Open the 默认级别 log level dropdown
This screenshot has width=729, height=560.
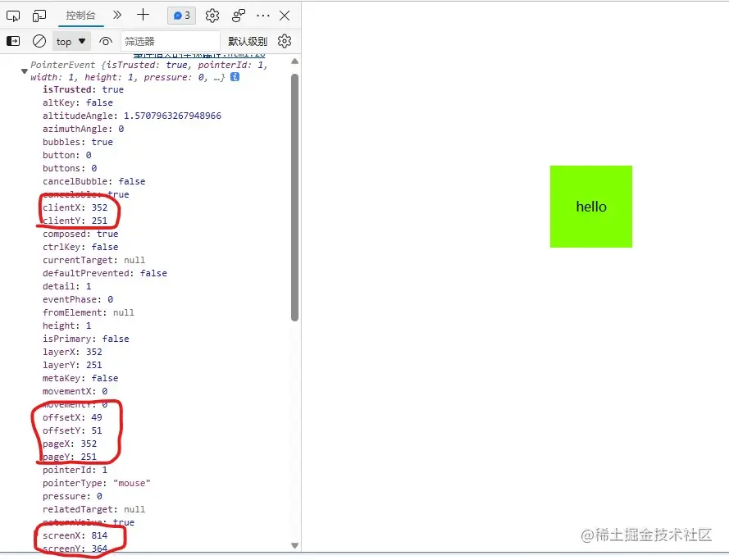point(248,41)
